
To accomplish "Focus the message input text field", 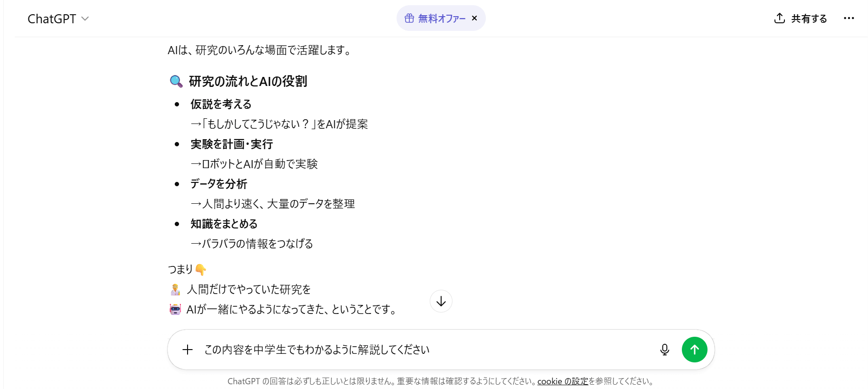I will pyautogui.click(x=418, y=350).
